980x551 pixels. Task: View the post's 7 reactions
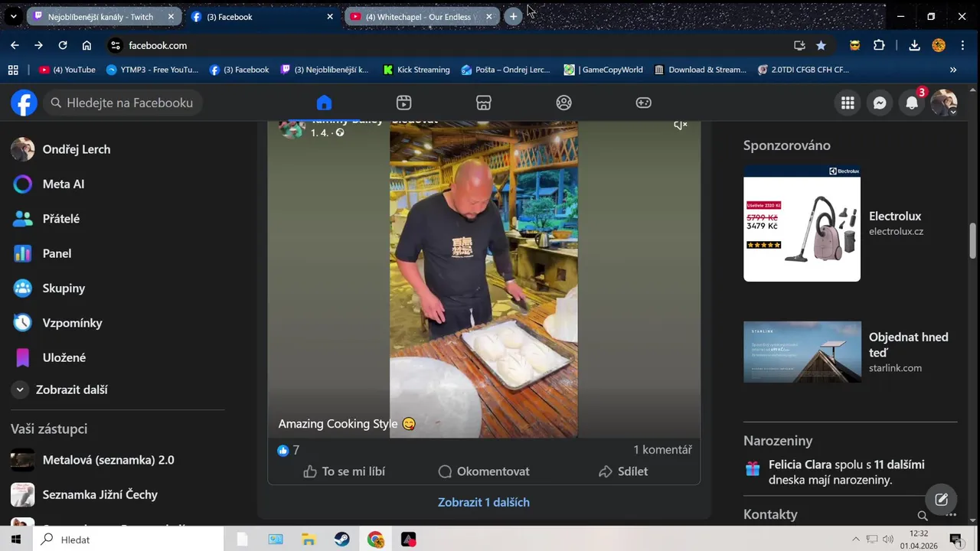point(289,450)
